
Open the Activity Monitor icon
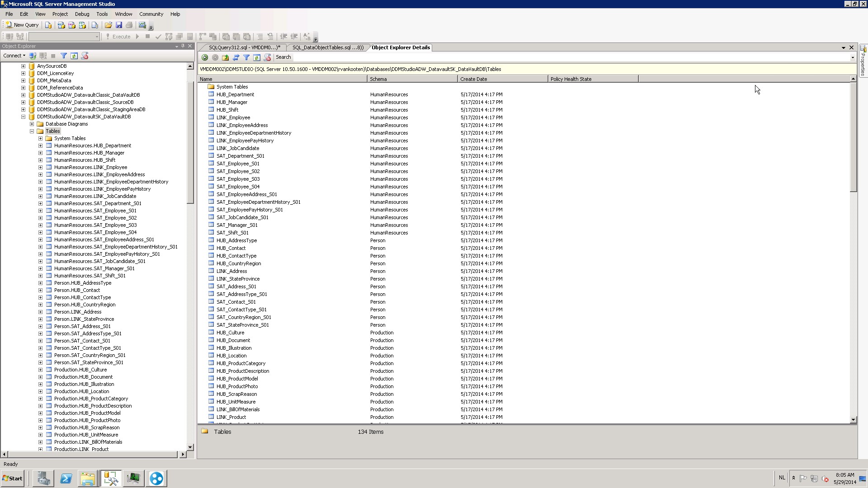[142, 25]
